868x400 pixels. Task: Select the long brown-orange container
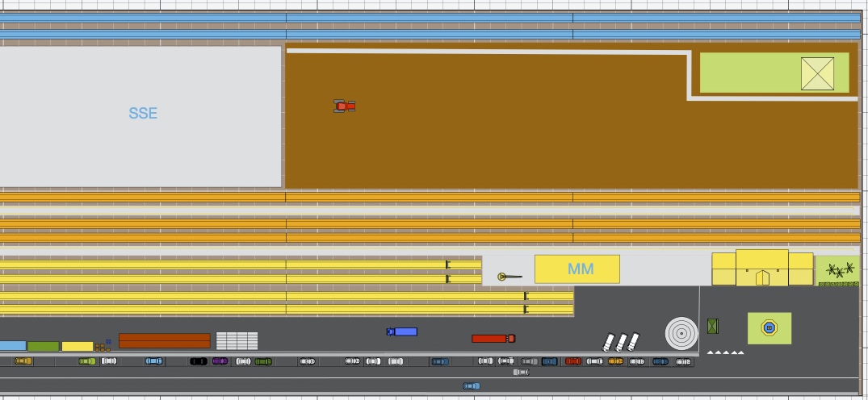tap(164, 340)
